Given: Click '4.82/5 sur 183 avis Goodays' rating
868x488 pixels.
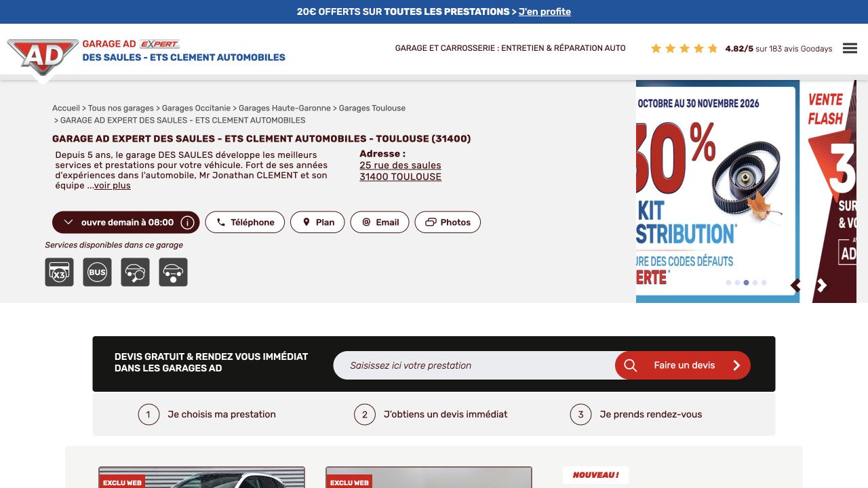Looking at the screenshot, I should click(778, 49).
